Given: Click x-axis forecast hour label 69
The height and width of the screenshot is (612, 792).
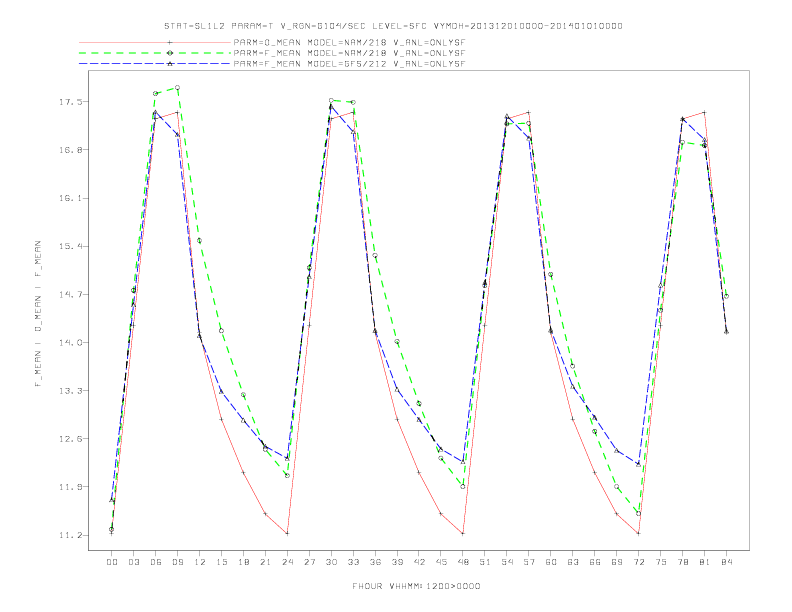Looking at the screenshot, I should click(617, 562).
